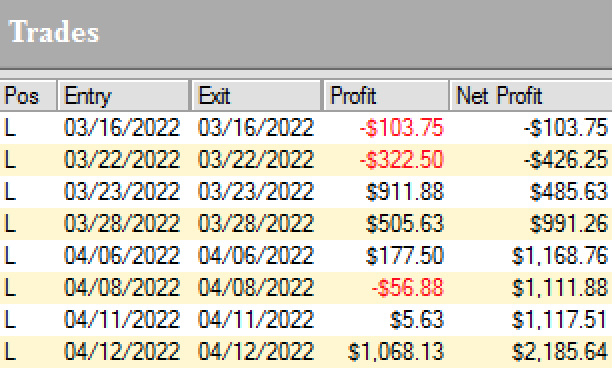The height and width of the screenshot is (368, 612).
Task: Select entry date 04/12/2022
Action: (122, 352)
